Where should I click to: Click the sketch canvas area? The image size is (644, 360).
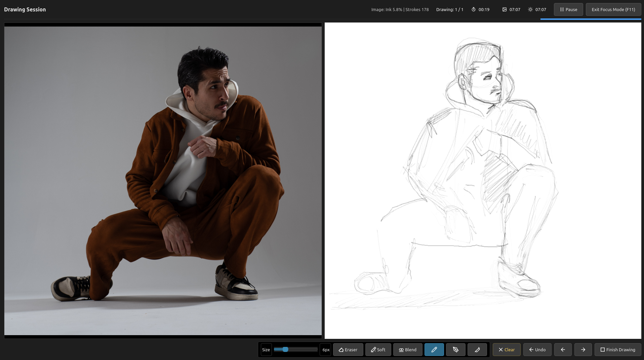(x=483, y=181)
